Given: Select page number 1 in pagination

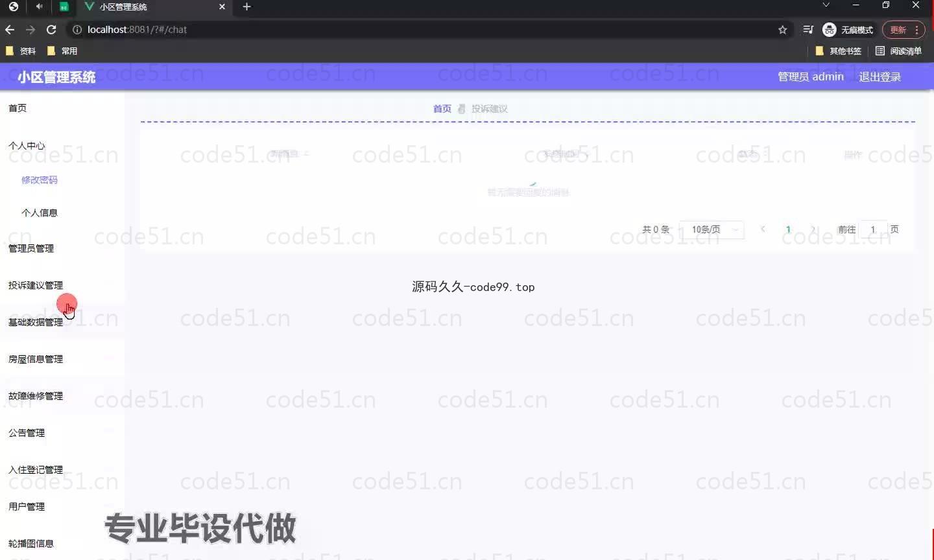Looking at the screenshot, I should (788, 229).
